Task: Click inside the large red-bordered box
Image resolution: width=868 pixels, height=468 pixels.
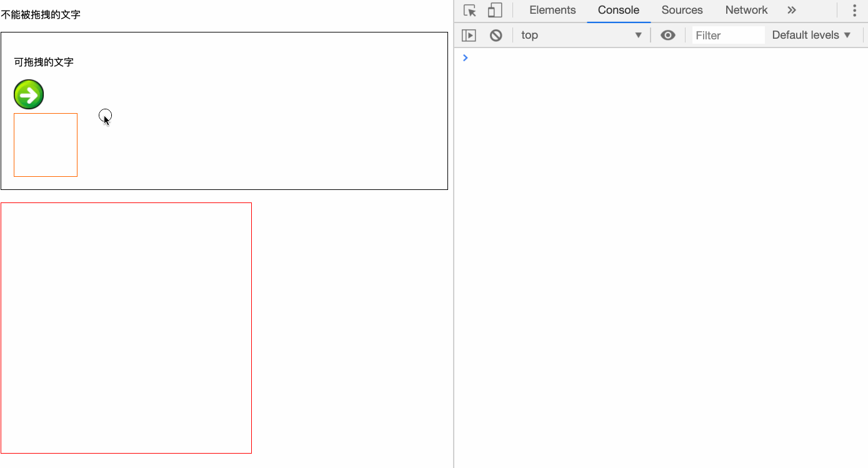Action: 126,328
